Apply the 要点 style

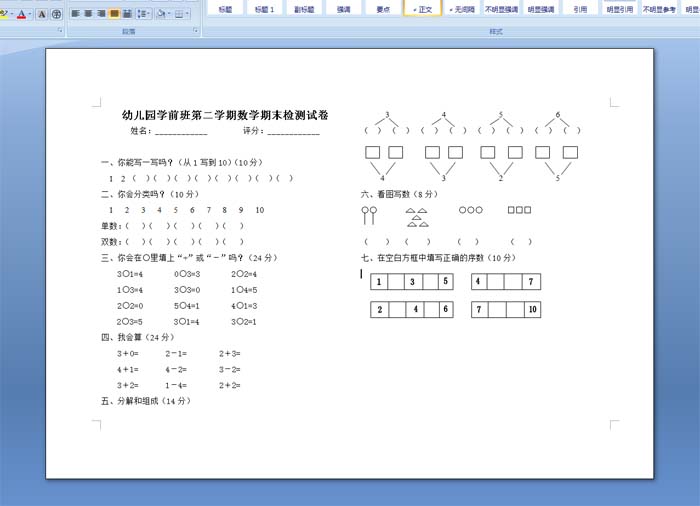[383, 8]
